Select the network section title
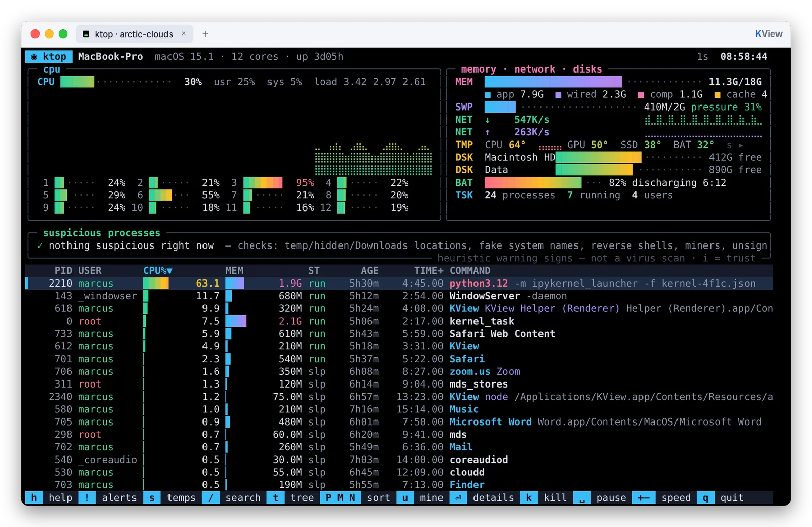The width and height of the screenshot is (812, 527). [x=534, y=69]
